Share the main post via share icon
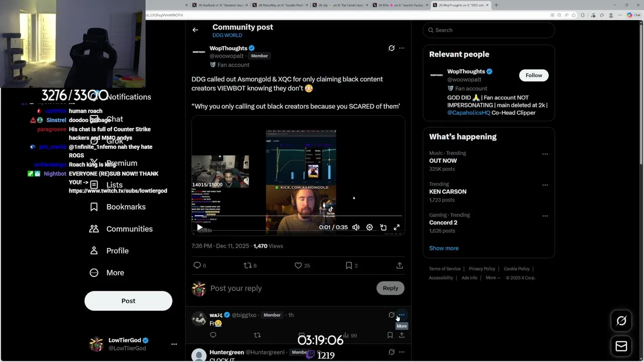Viewport: 644px width, 362px height. point(399,265)
